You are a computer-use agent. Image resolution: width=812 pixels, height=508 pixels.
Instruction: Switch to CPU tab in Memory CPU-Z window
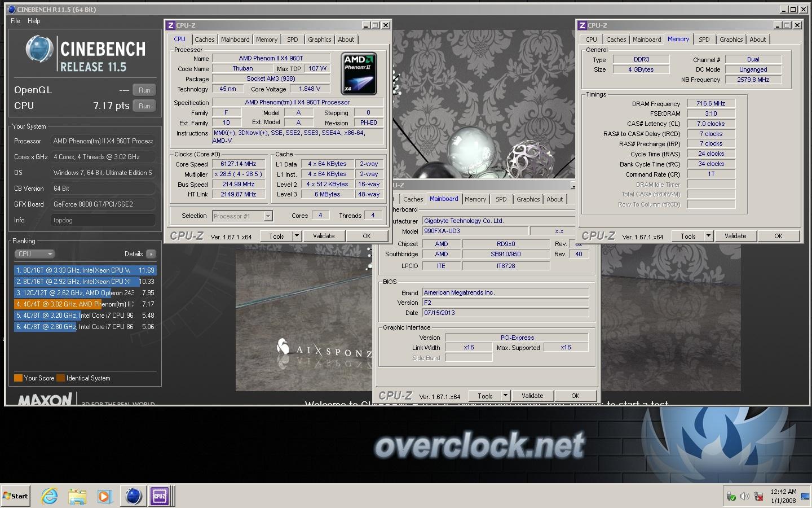(591, 40)
